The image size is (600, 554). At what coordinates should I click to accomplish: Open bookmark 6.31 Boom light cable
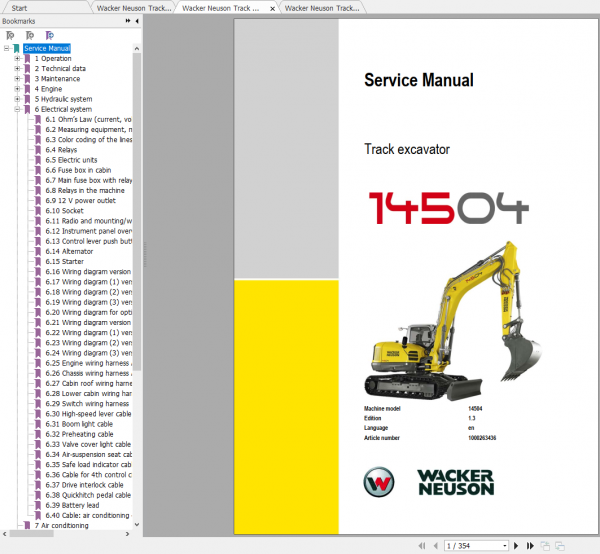point(79,424)
